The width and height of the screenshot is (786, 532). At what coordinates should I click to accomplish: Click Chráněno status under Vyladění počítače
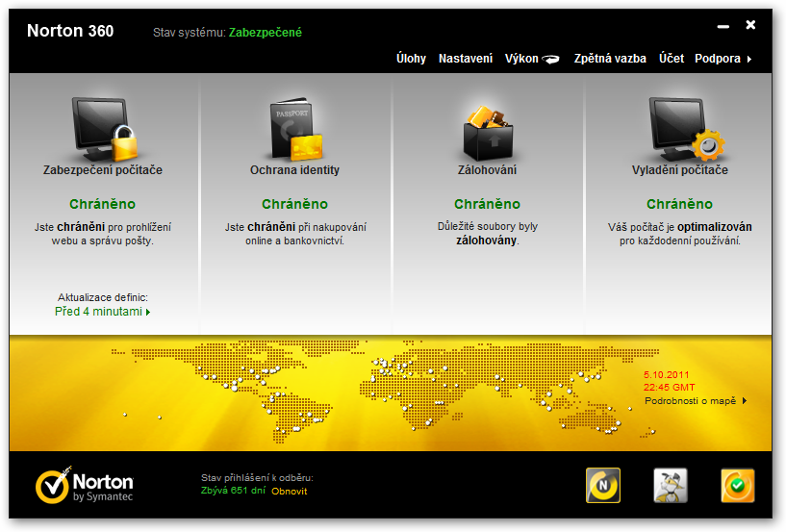point(680,204)
